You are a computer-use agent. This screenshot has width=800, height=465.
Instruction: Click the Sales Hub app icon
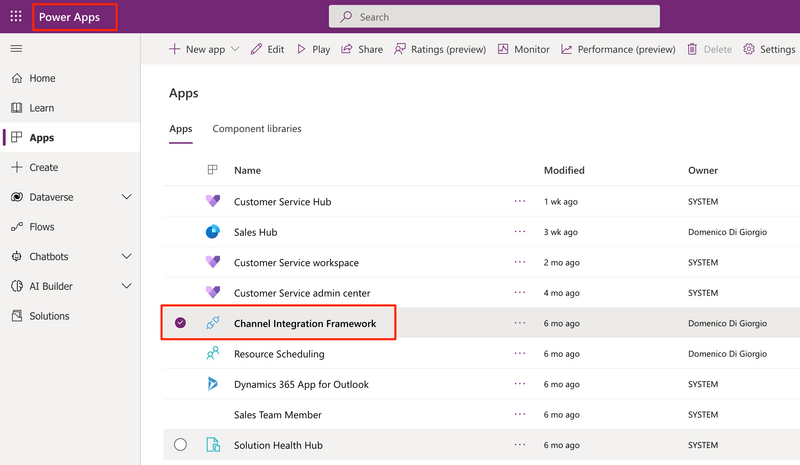point(213,232)
